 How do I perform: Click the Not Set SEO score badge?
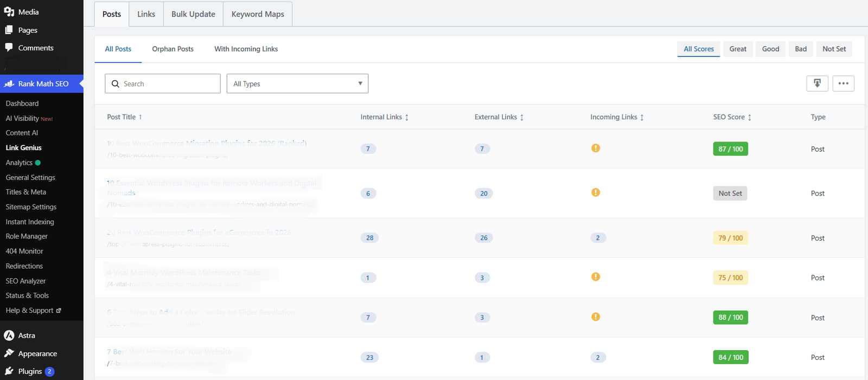tap(730, 194)
